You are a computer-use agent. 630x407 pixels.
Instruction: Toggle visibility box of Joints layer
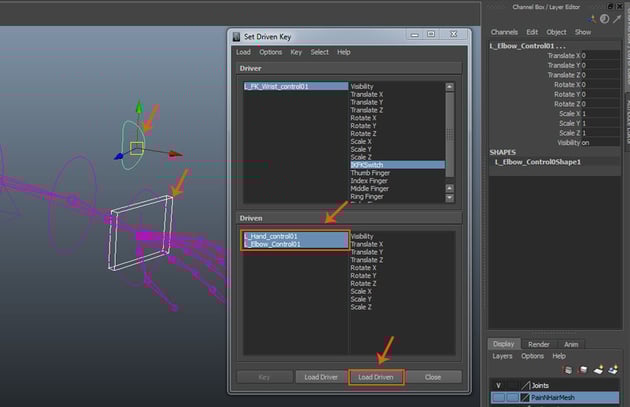(x=498, y=385)
